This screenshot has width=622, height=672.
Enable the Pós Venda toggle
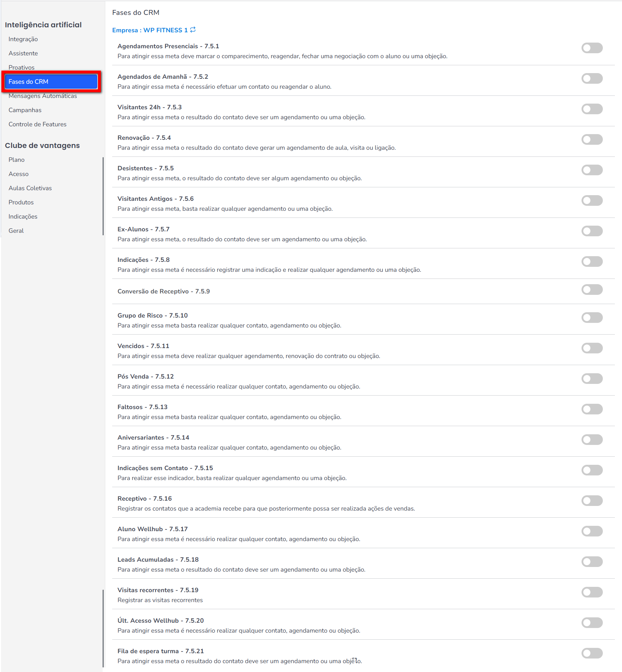pyautogui.click(x=592, y=379)
